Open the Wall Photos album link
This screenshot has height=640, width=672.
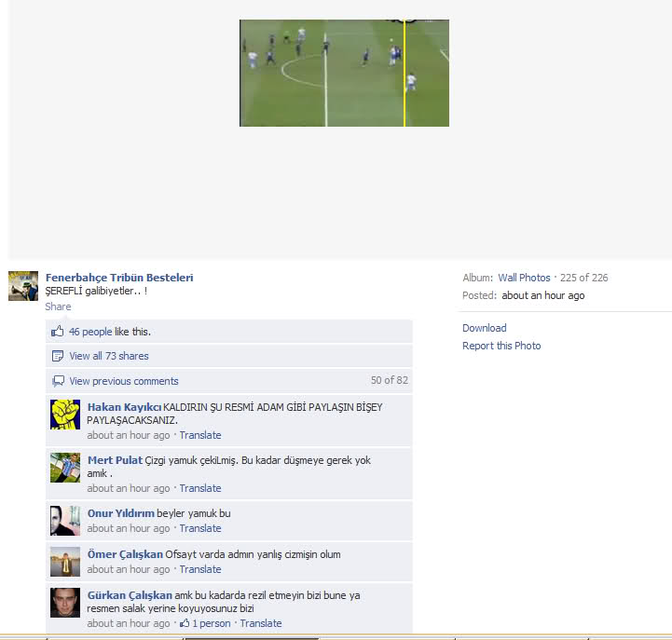pyautogui.click(x=524, y=278)
